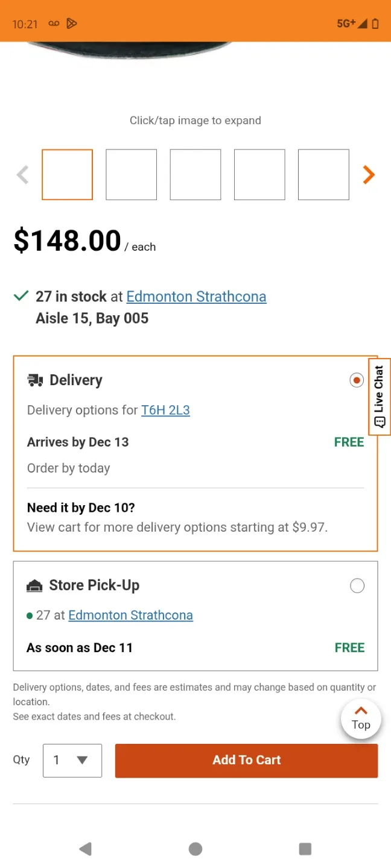Image resolution: width=391 pixels, height=868 pixels.
Task: Open the Live Chat side tab
Action: click(380, 397)
